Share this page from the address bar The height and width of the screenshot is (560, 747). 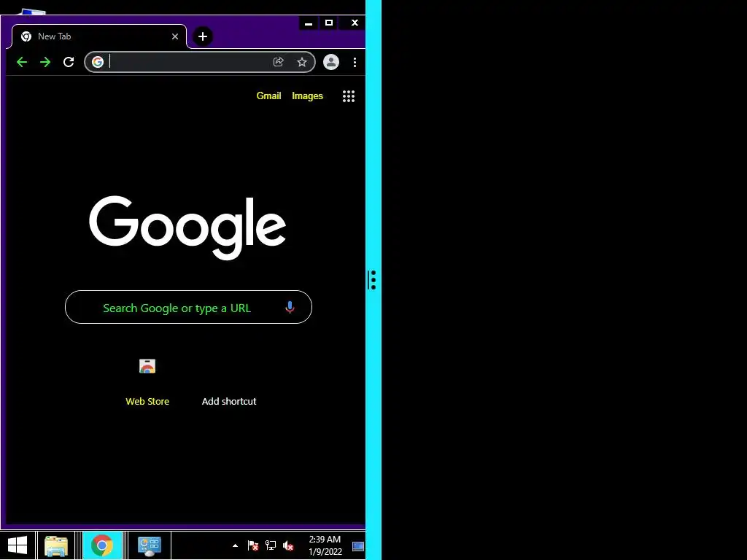(x=278, y=62)
